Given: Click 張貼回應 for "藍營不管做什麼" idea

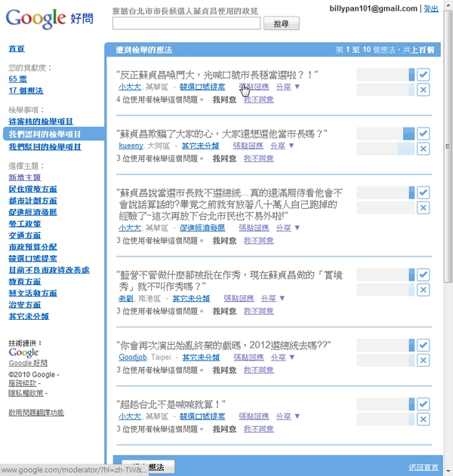Looking at the screenshot, I should (239, 299).
